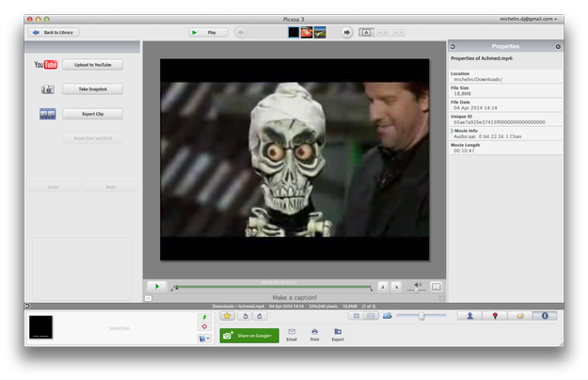The image size is (588, 380).
Task: Rotate clockwise using the right rotate icon
Action: click(260, 316)
